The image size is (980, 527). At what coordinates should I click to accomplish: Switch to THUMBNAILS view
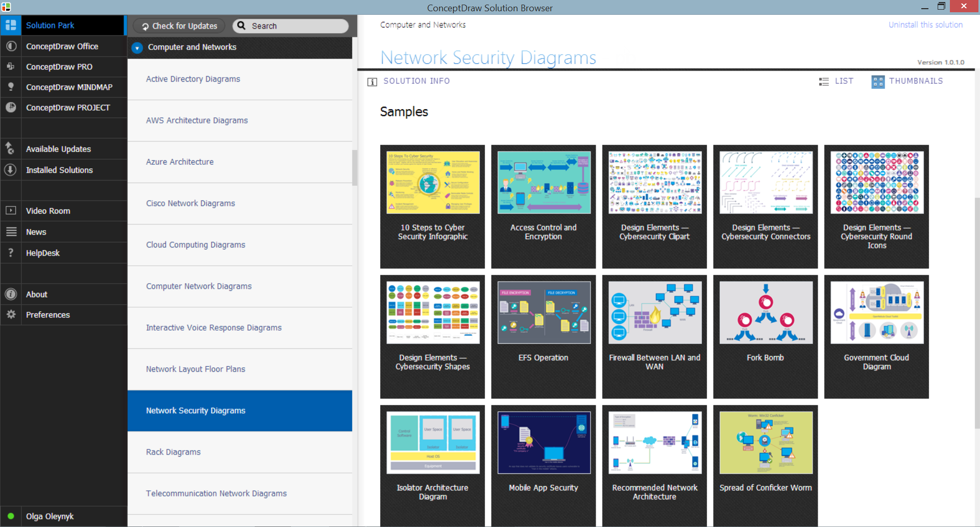(x=916, y=81)
